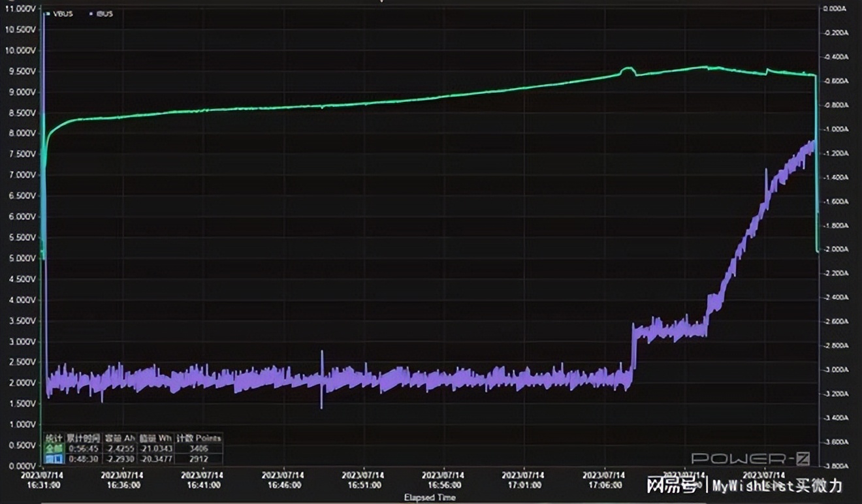This screenshot has width=862, height=504.
Task: Click the 统计 table header cell
Action: (53, 438)
